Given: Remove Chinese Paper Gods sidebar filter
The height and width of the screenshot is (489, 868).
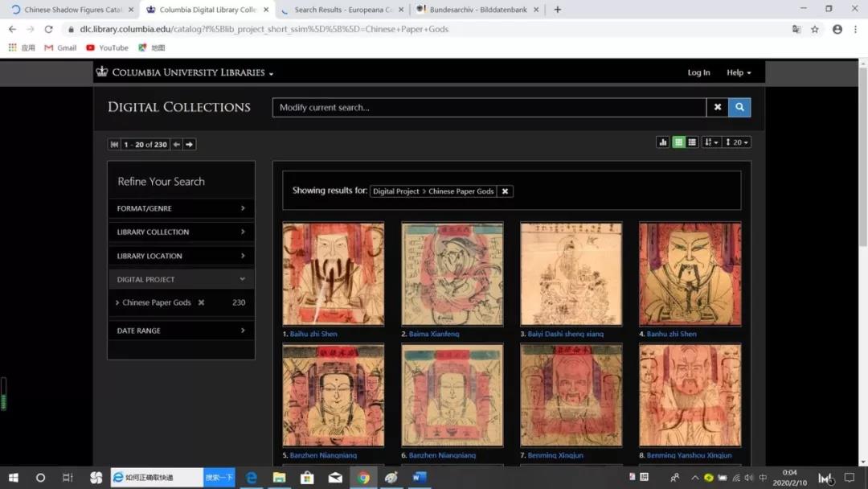Looking at the screenshot, I should [x=201, y=302].
